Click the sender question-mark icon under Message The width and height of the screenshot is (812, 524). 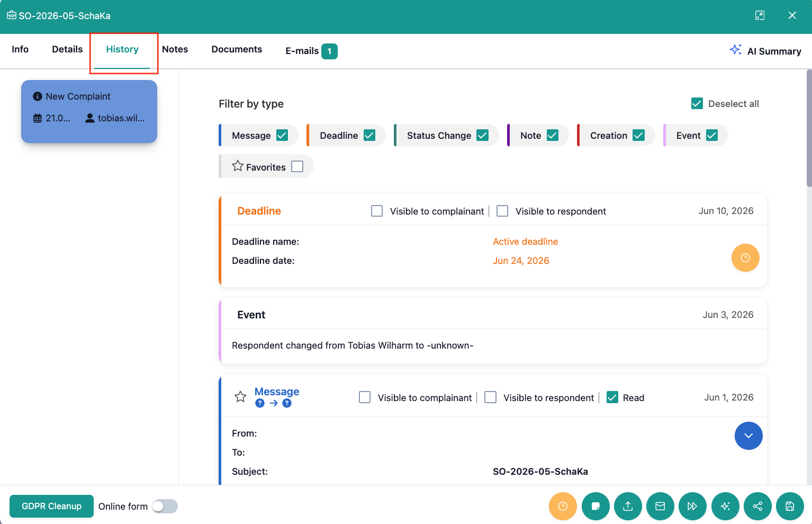coord(260,403)
